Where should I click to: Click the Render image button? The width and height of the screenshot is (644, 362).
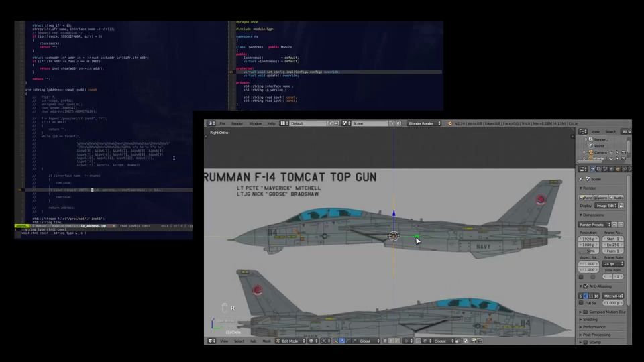(x=586, y=198)
